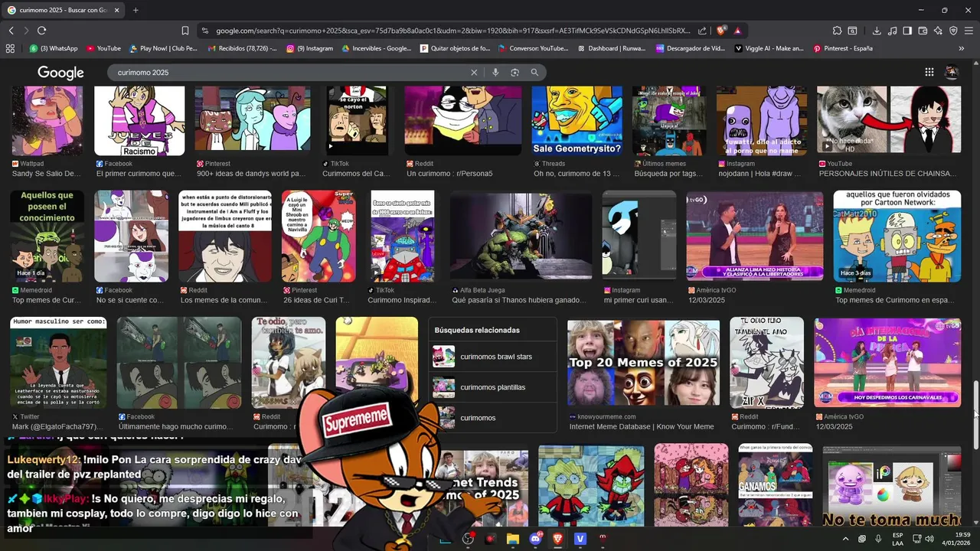Switch ESP LAA keyboard language indicator
The image size is (980, 551).
(x=897, y=539)
